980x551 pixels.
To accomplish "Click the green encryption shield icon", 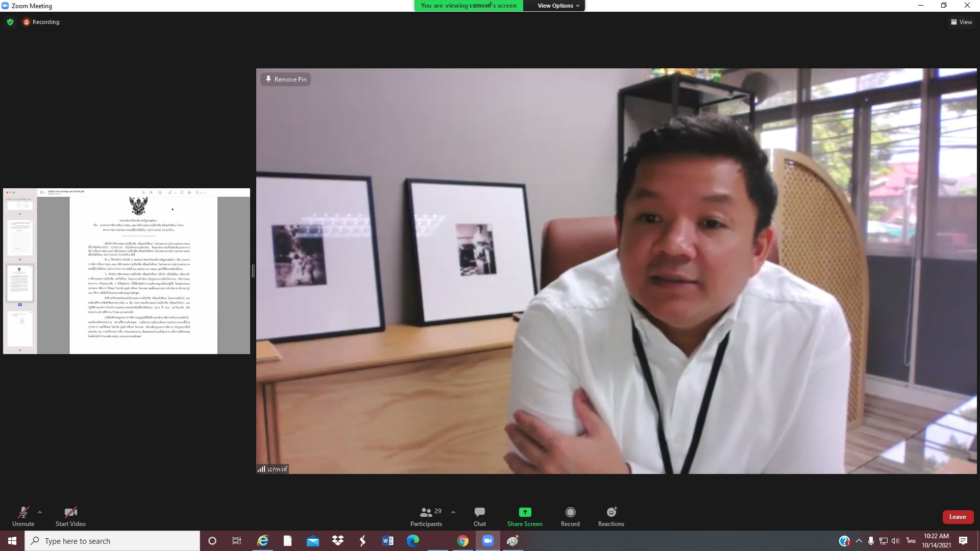I will [10, 22].
